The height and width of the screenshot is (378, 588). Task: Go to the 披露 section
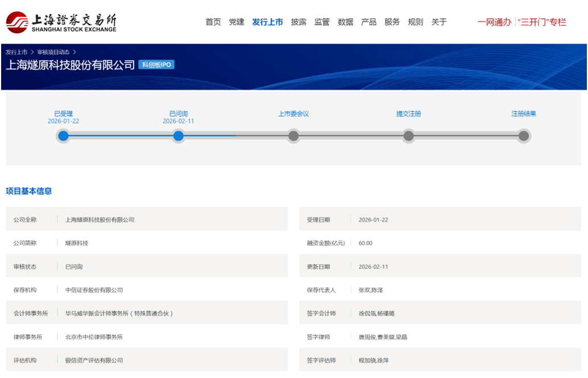[299, 22]
